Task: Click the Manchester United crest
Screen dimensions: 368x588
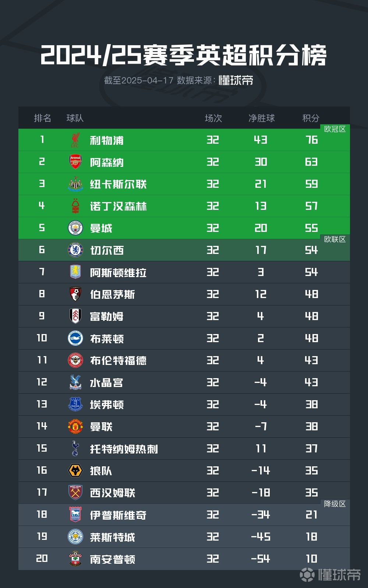Action: tap(75, 426)
